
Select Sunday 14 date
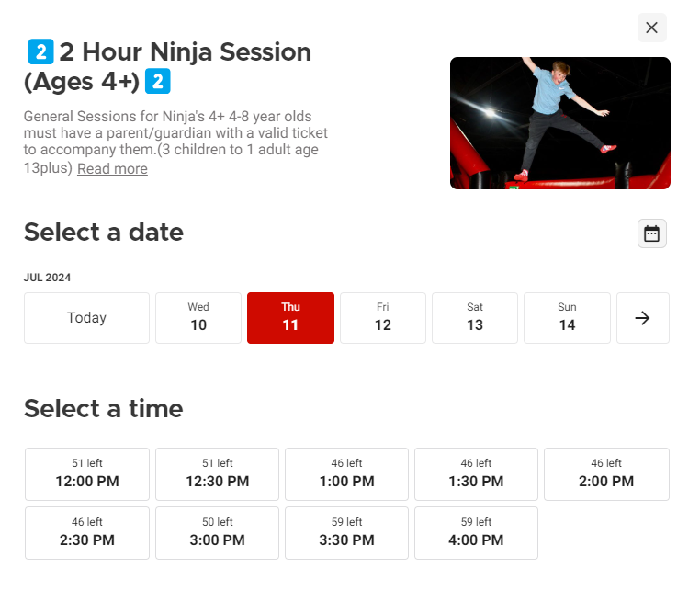(x=567, y=318)
